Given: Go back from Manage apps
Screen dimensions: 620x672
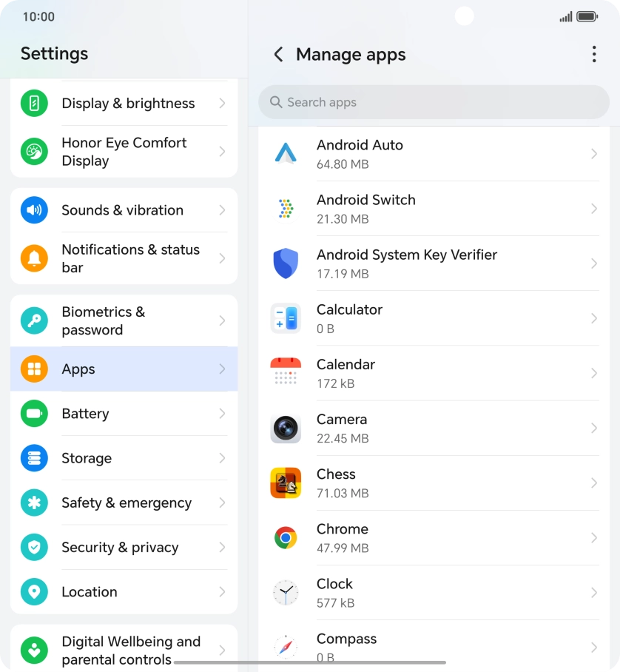Looking at the screenshot, I should tap(278, 54).
